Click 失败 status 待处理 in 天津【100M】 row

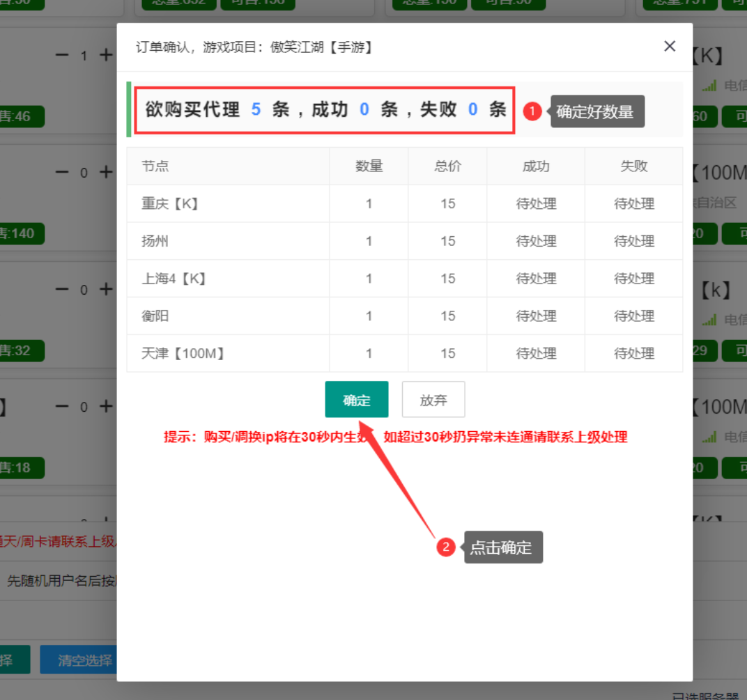pos(633,353)
